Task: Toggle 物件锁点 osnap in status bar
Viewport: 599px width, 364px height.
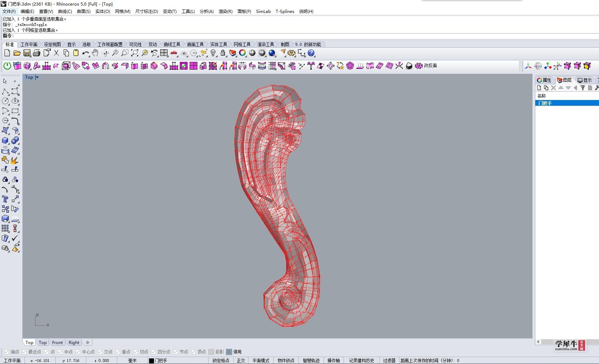Action: (286, 361)
